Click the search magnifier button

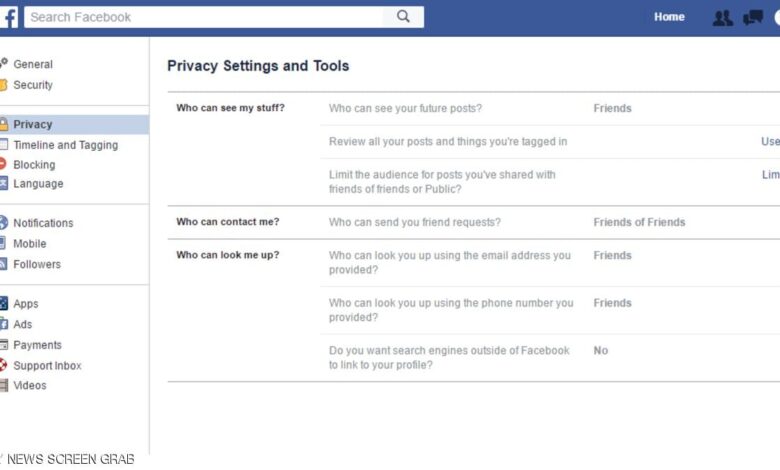pos(403,17)
